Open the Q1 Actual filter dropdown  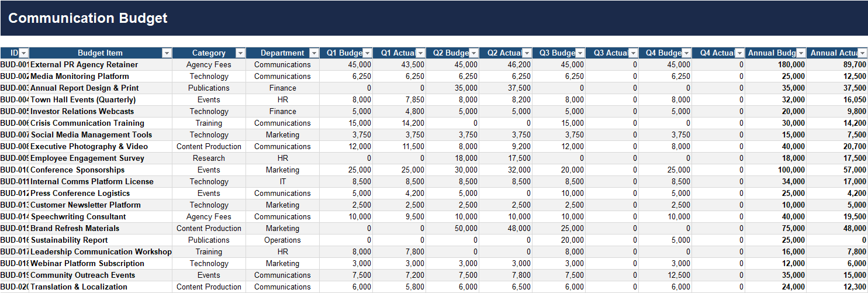420,53
